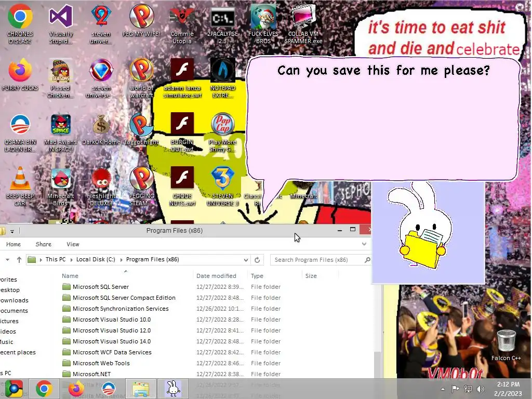Select the ELVES BROS desktop icon

(263, 24)
